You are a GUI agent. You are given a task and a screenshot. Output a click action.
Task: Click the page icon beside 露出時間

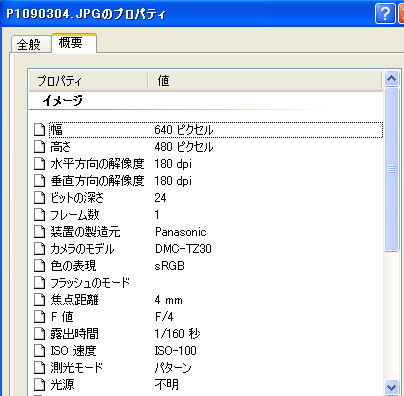(39, 334)
